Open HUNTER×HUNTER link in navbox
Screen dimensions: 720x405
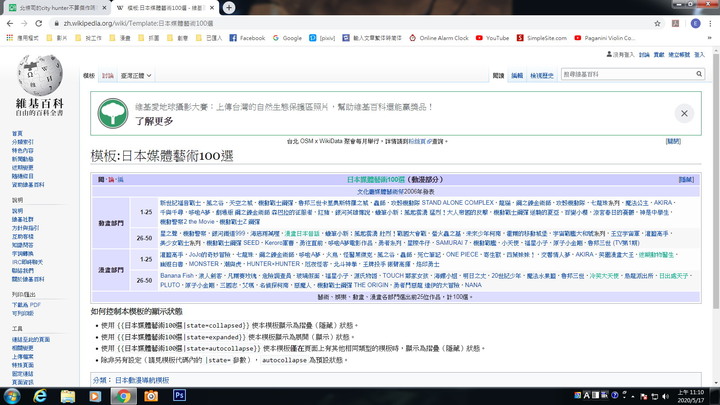[274, 264]
